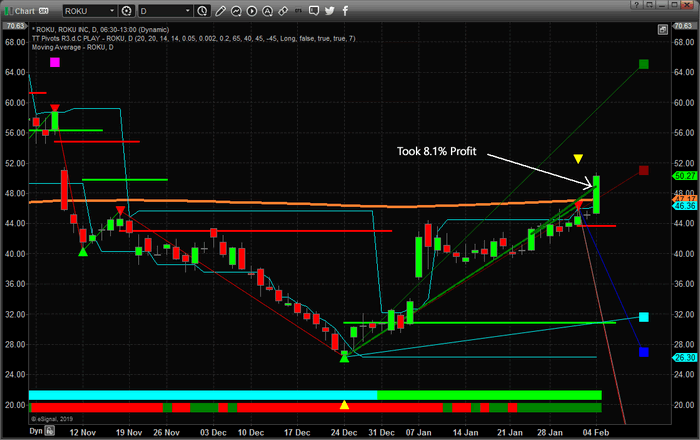Click the last green candle near 04 Feb

tap(596, 195)
